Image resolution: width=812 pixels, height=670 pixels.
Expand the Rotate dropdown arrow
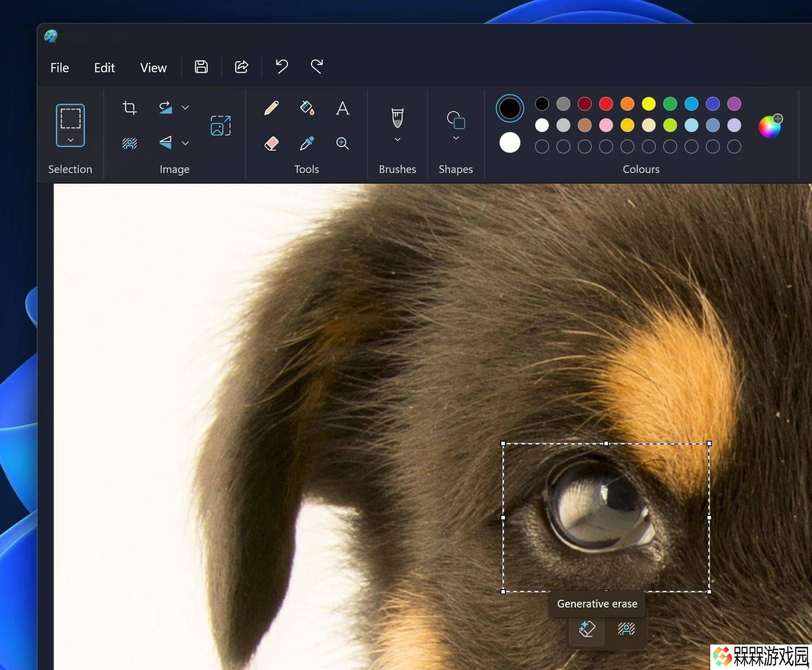click(186, 108)
